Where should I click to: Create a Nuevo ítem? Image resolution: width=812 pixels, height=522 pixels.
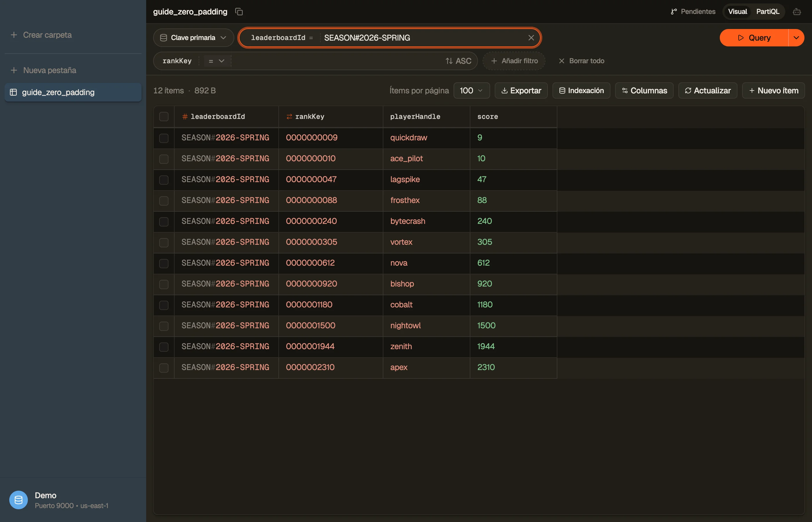(773, 90)
